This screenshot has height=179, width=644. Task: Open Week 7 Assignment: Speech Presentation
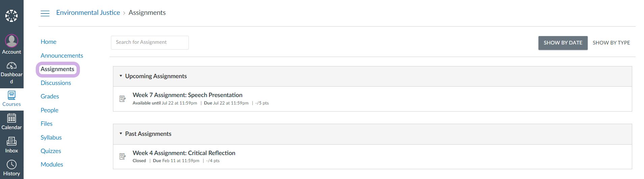(187, 95)
